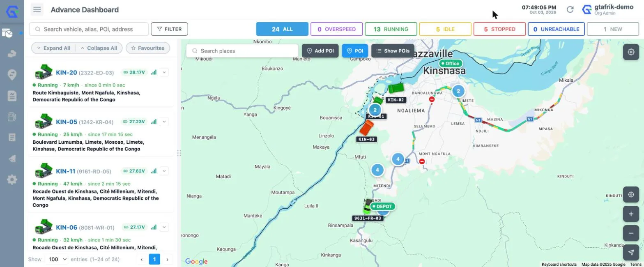Select the 1 NEW status tab

pos(613,29)
